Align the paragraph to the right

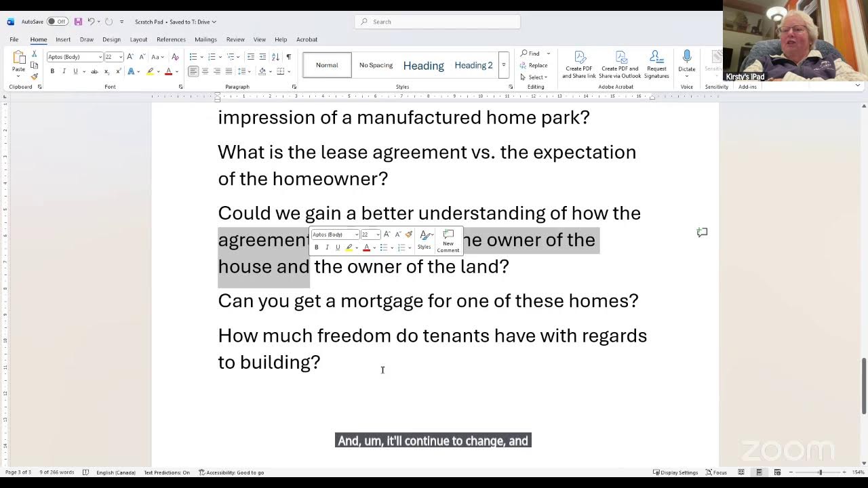tap(217, 71)
